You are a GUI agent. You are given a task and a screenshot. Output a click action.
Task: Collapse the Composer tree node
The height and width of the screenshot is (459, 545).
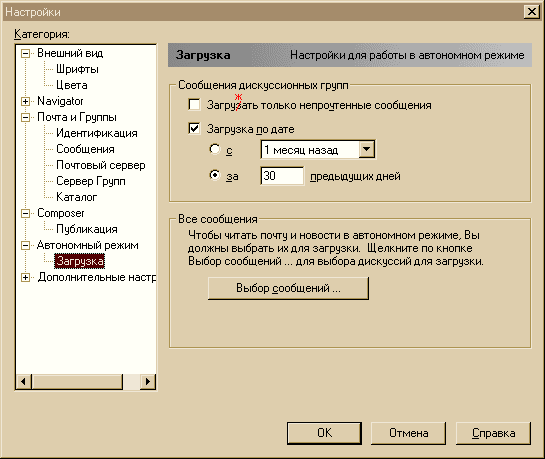coord(25,213)
